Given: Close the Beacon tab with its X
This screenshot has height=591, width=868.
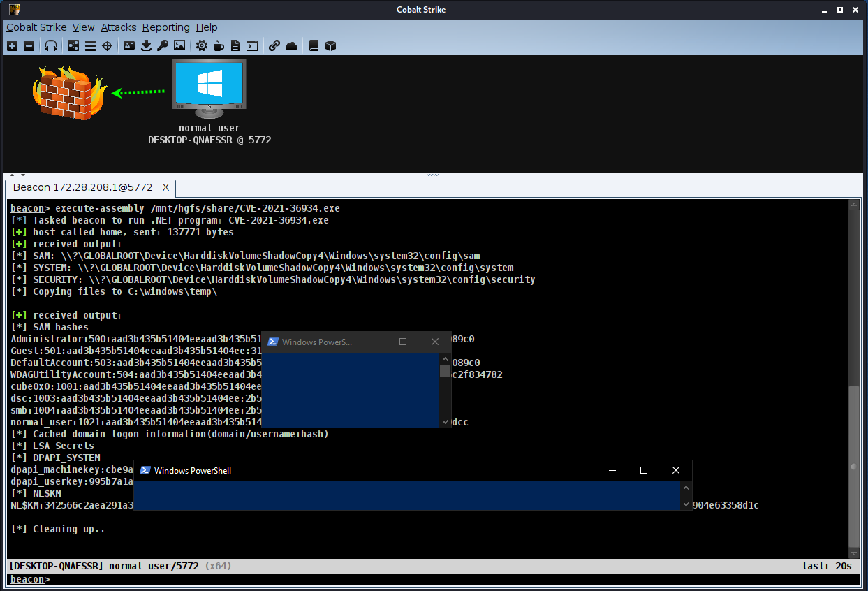Looking at the screenshot, I should click(166, 187).
